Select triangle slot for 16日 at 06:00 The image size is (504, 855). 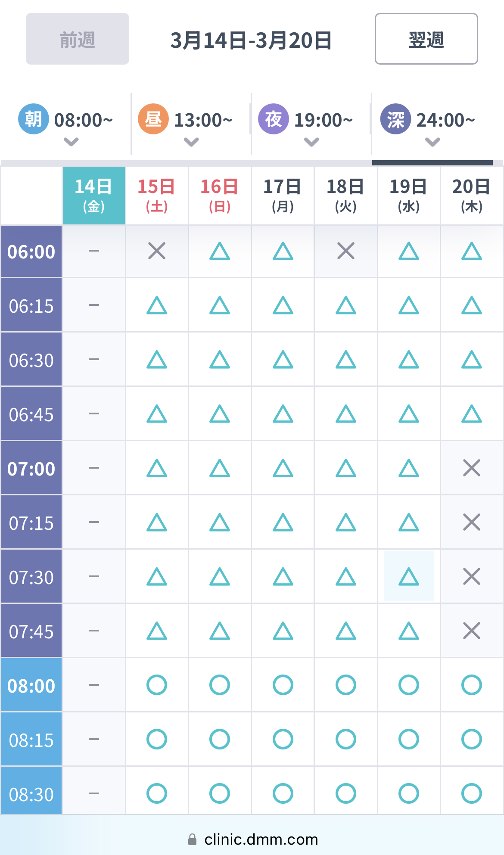220,251
